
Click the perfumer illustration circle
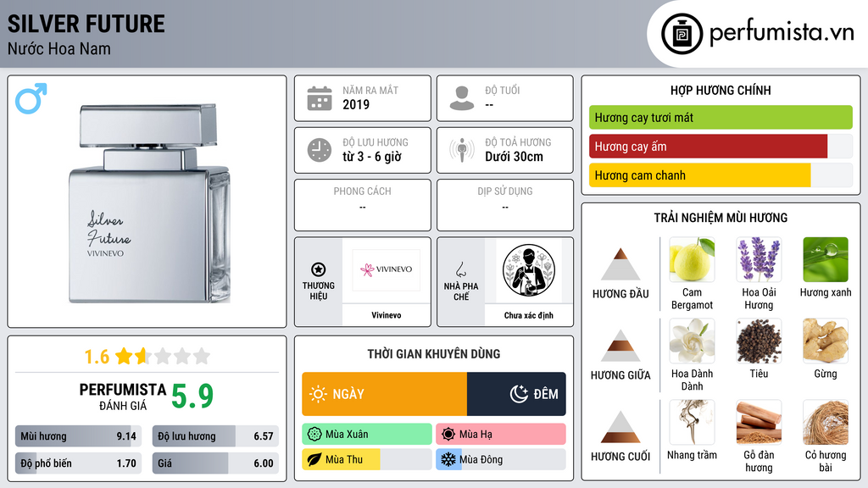point(529,270)
